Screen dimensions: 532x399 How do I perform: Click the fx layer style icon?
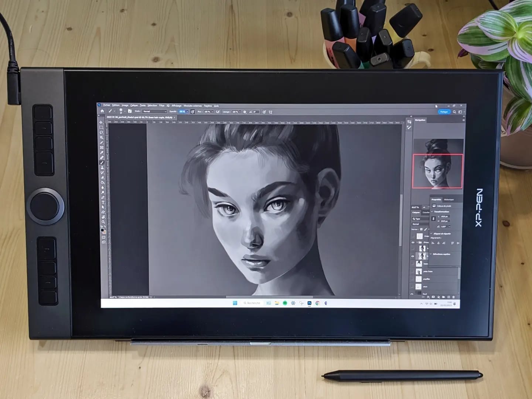click(428, 297)
